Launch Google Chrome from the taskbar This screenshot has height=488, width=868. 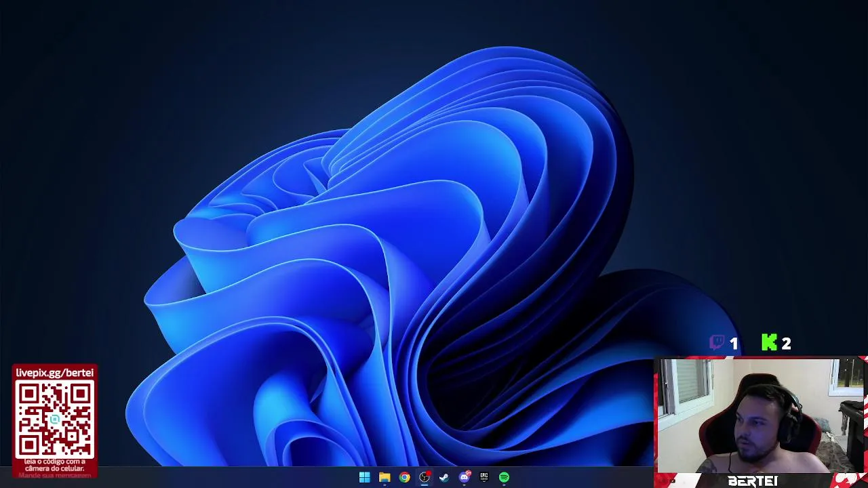tap(404, 477)
